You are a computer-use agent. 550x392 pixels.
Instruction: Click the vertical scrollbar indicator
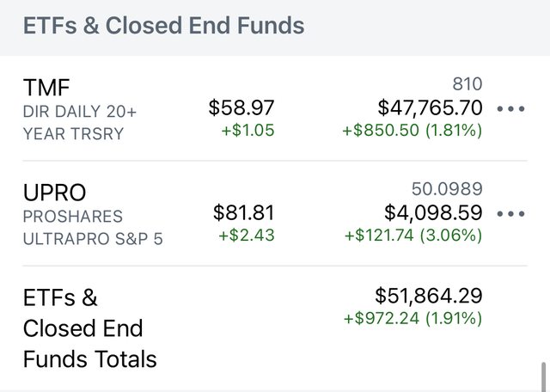(543, 375)
